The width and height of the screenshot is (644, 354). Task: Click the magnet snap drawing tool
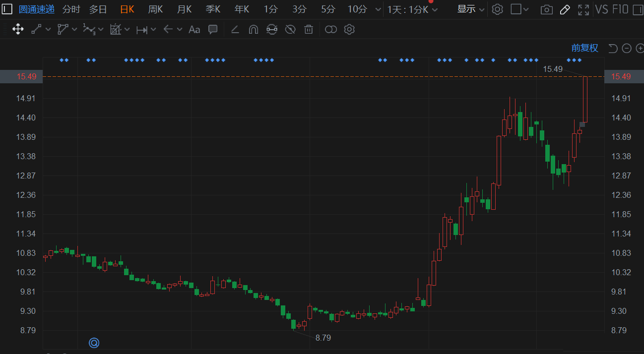coord(253,29)
